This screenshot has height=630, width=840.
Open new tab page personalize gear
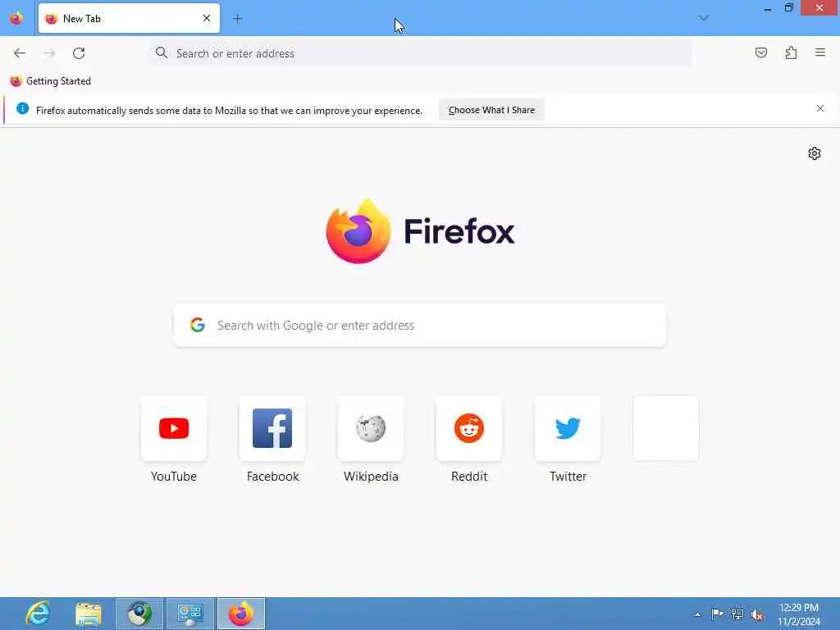pyautogui.click(x=815, y=153)
